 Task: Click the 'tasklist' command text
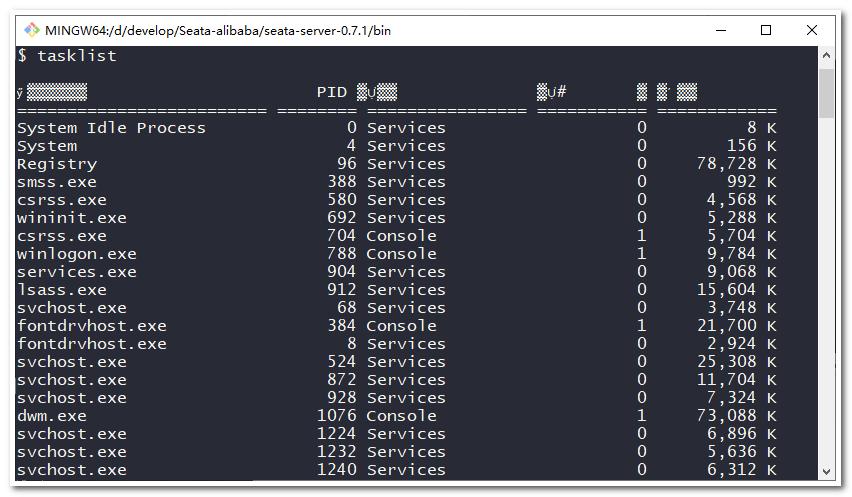tap(77, 55)
